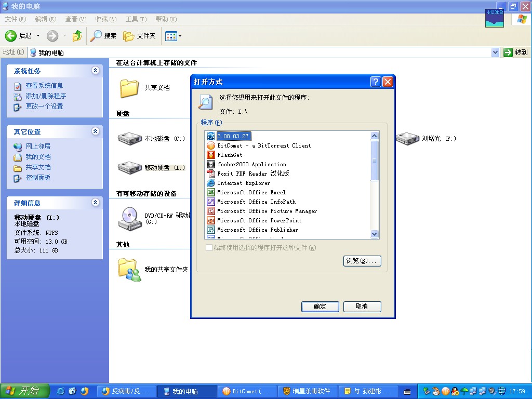Viewport: 532px width, 399px height.
Task: Click the dialog help question mark button
Action: click(375, 82)
